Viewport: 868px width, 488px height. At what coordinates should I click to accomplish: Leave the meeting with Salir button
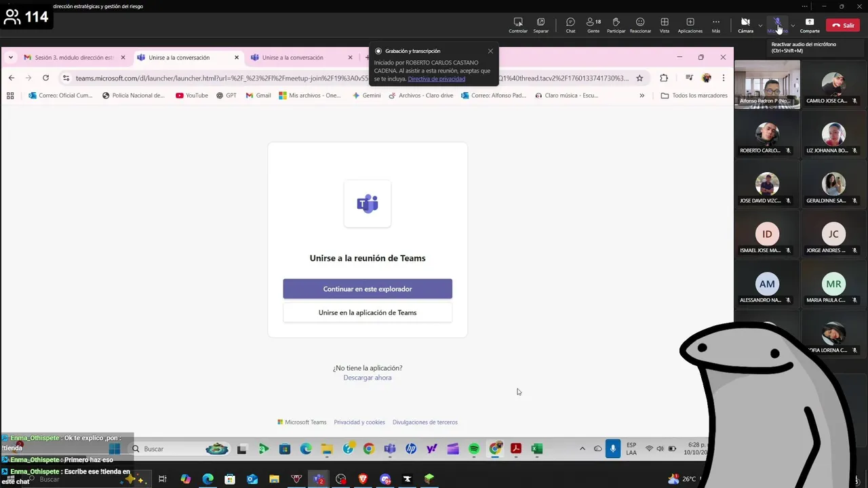pos(843,25)
